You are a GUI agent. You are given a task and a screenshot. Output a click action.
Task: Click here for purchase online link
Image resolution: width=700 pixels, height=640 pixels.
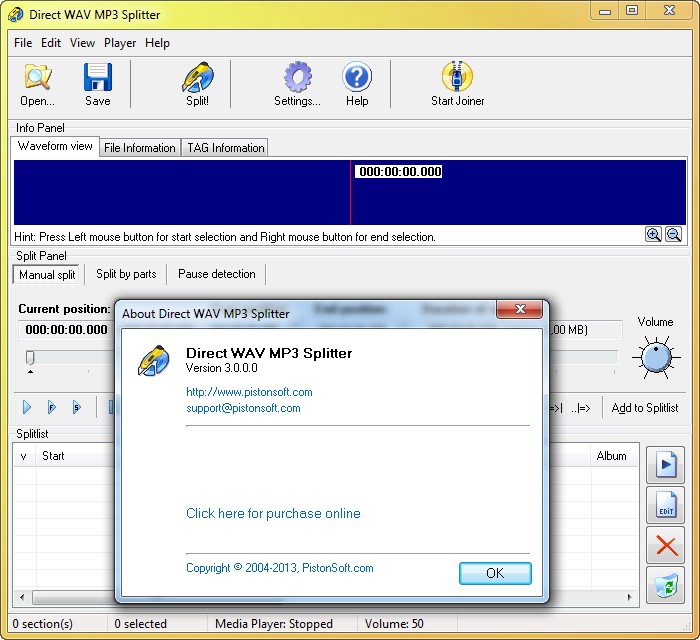coord(273,513)
